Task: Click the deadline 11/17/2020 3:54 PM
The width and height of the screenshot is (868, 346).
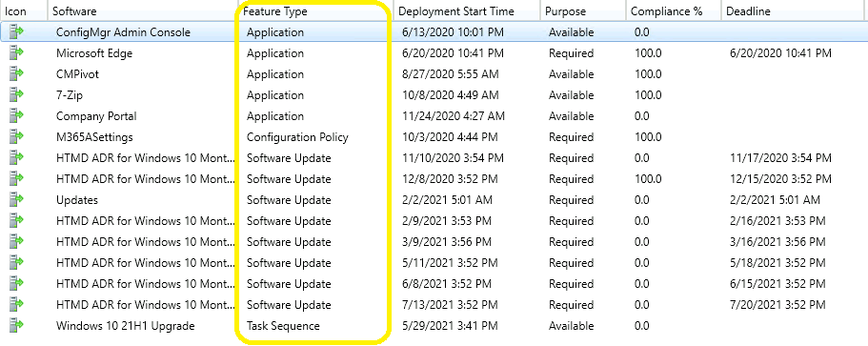Action: 780,158
